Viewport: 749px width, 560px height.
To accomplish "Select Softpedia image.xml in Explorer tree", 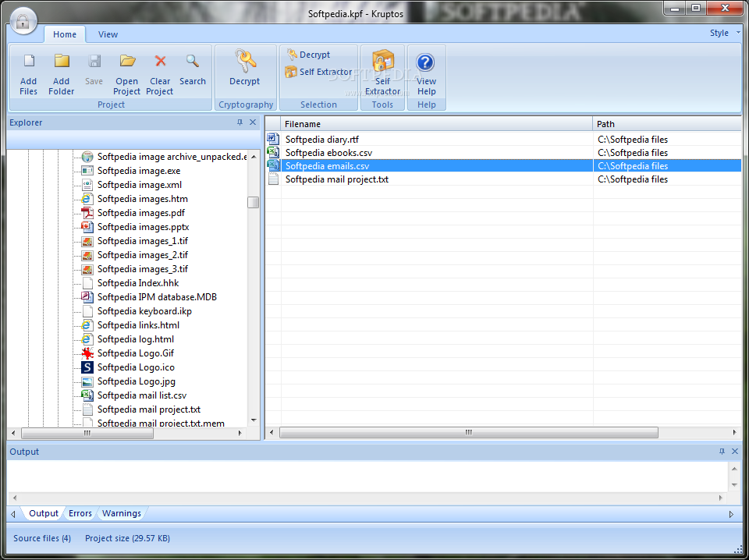I will (140, 185).
